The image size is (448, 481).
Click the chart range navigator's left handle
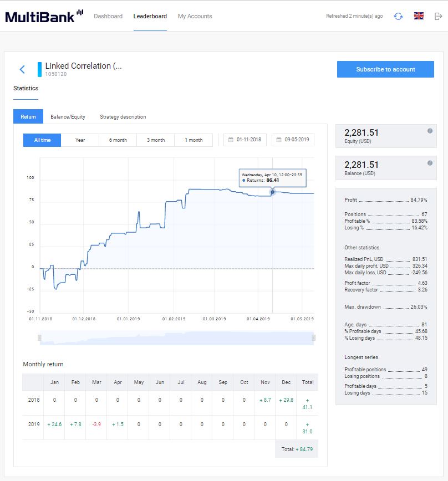coord(39,337)
